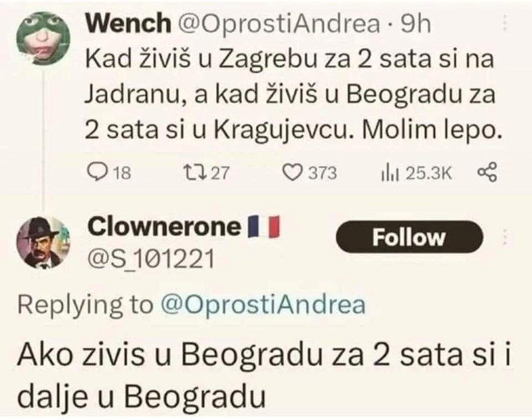Screen dimensions: 532x420
Task: Open the 9h timestamp of the tweet
Action: 416,24
